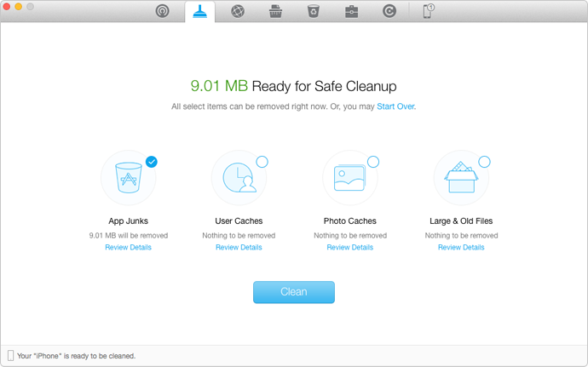Click the User Caches clock icon
This screenshot has height=367, width=588.
[x=239, y=178]
